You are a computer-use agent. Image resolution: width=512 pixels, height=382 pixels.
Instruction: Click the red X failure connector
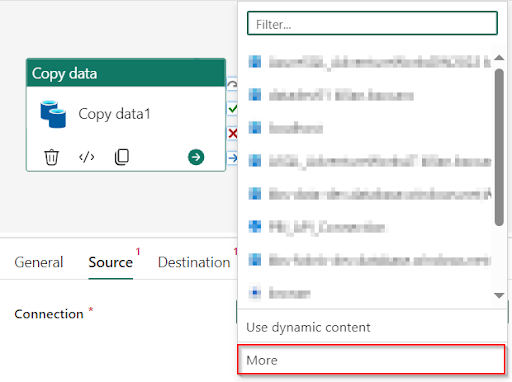click(x=233, y=134)
